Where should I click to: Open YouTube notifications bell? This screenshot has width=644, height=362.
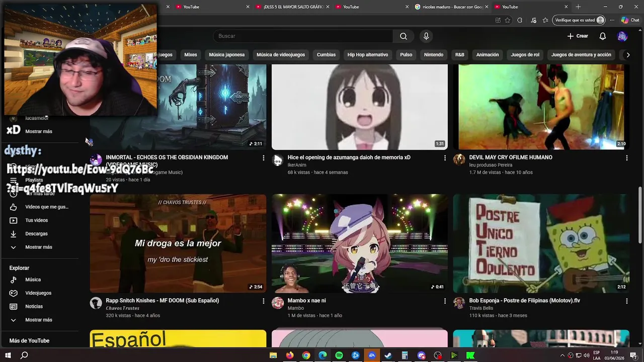click(x=602, y=36)
